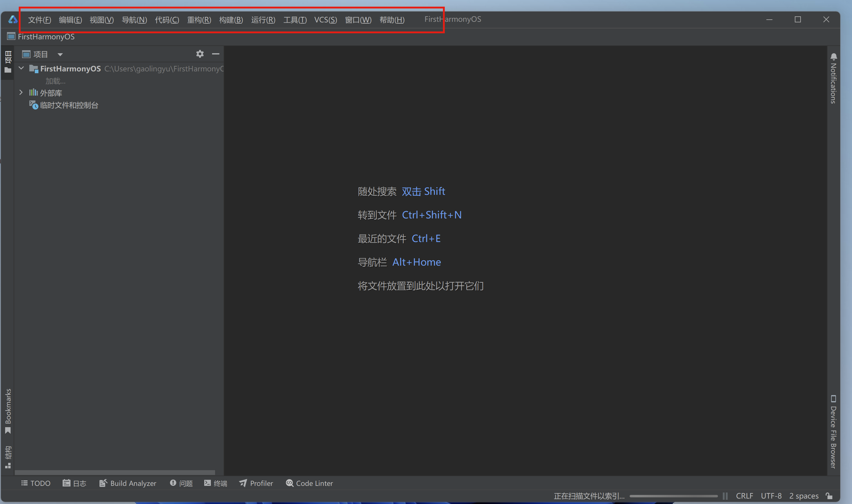Image resolution: width=852 pixels, height=504 pixels.
Task: Open the project panel settings gear
Action: (x=200, y=54)
